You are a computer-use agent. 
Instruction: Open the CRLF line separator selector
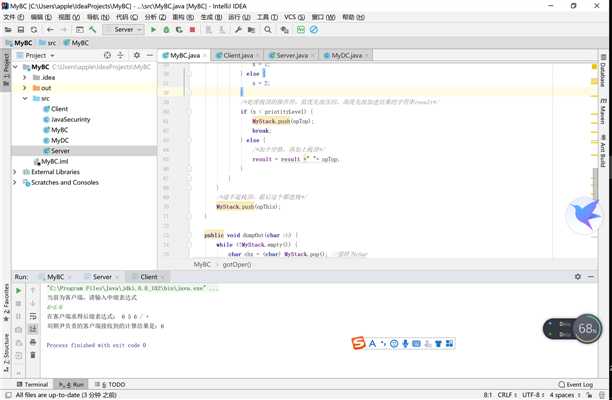(507, 395)
